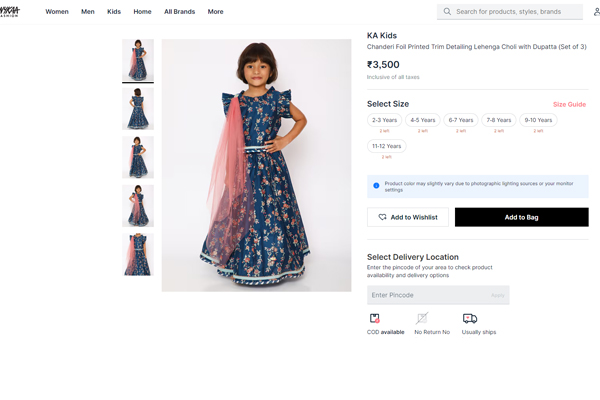Click the search magnifier icon
Viewport: 600px width, 400px height.
[x=447, y=12]
